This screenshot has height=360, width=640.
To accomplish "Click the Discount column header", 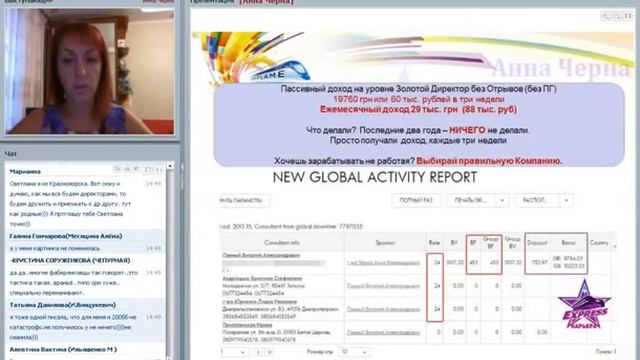I will tap(537, 242).
